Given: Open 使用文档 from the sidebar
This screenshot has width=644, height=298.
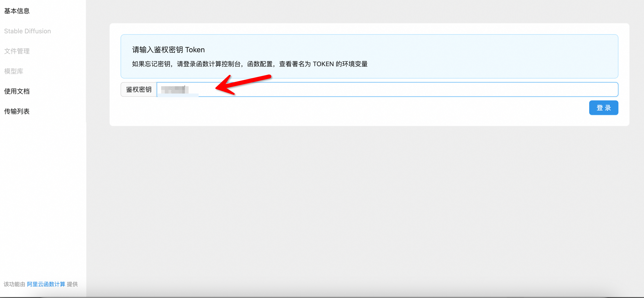Looking at the screenshot, I should tap(17, 91).
